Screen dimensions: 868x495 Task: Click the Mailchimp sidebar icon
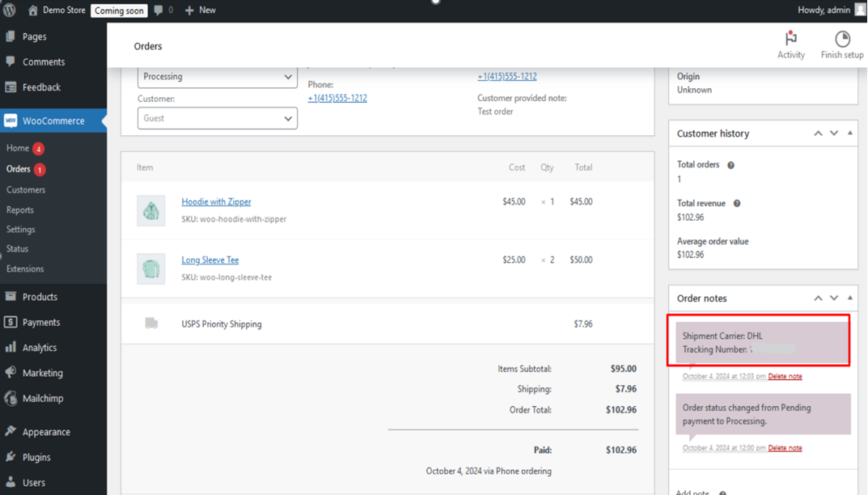coord(11,398)
